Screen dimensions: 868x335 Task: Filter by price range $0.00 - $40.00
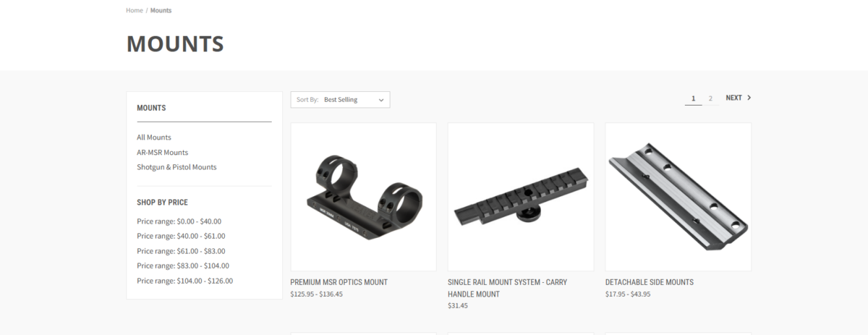[179, 221]
